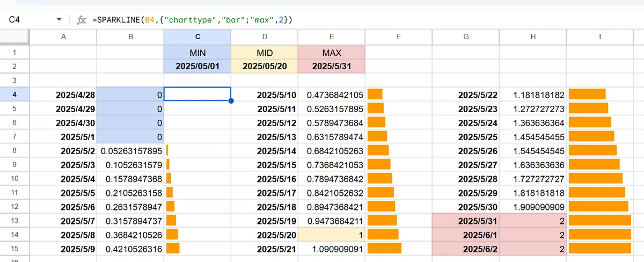Screen dimensions: 644x262
Task: Select cell with value 1.090909091
Action: point(332,248)
